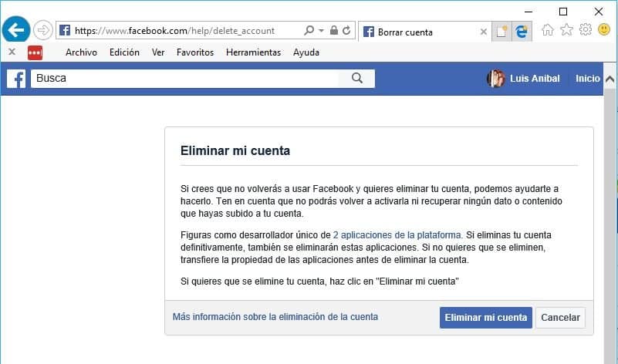Open the Ayuda menu
This screenshot has height=364, width=618.
point(306,52)
